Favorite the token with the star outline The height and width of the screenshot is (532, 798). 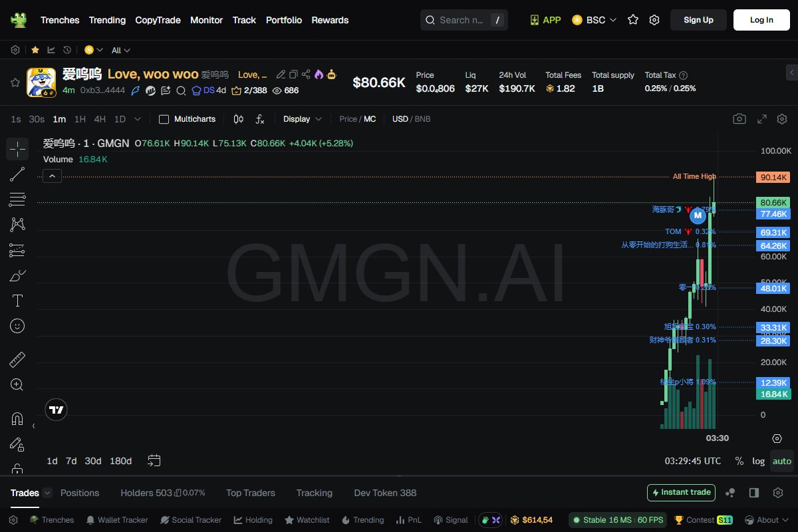pos(15,82)
